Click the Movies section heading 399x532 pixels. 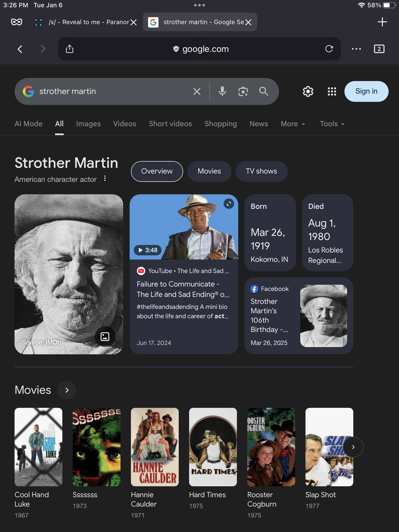click(33, 390)
